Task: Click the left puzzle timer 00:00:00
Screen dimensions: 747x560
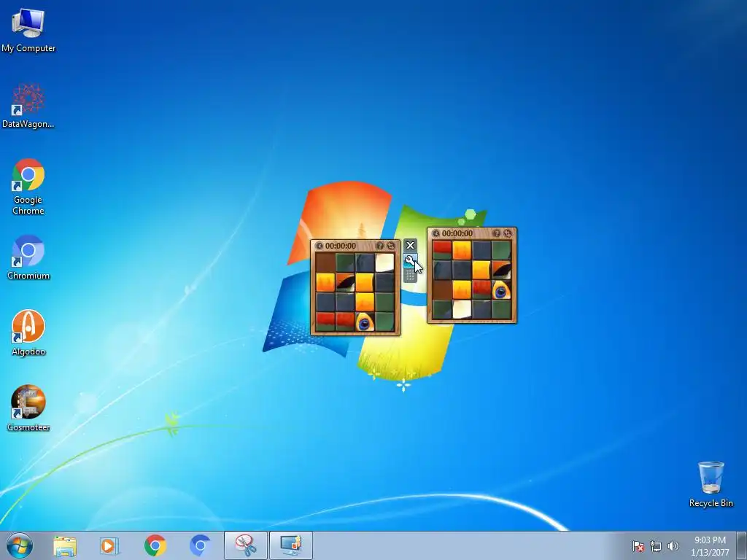Action: (341, 246)
